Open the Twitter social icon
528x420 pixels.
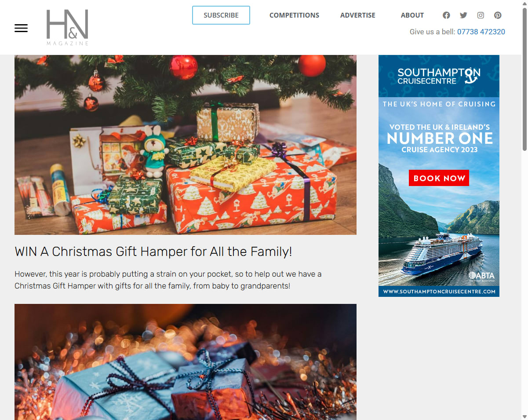(x=463, y=15)
